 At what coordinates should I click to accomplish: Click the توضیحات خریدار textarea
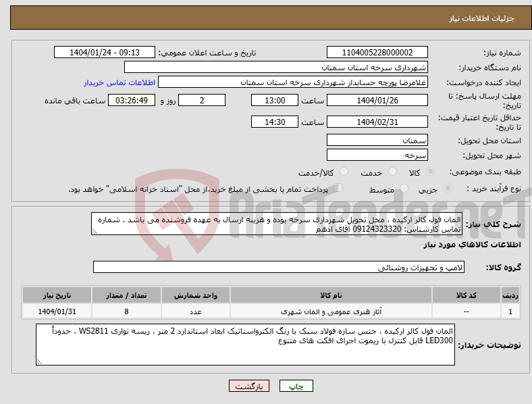pos(245,345)
